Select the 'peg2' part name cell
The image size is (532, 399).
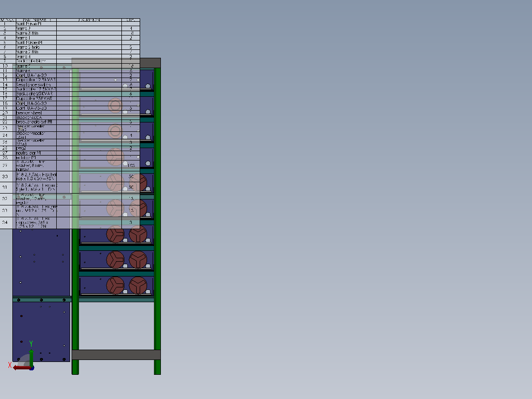point(37,148)
